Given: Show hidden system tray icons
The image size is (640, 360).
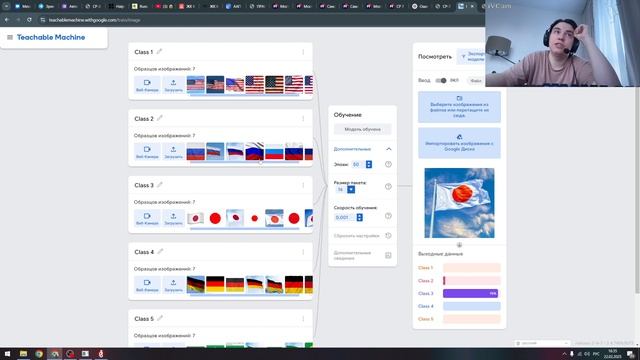Looking at the screenshot, I should [564, 354].
